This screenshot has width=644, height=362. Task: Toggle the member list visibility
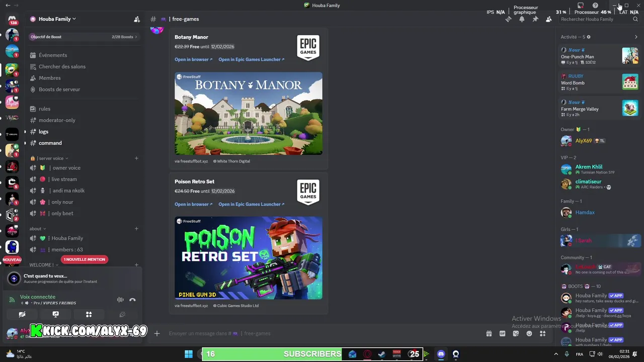tap(548, 19)
